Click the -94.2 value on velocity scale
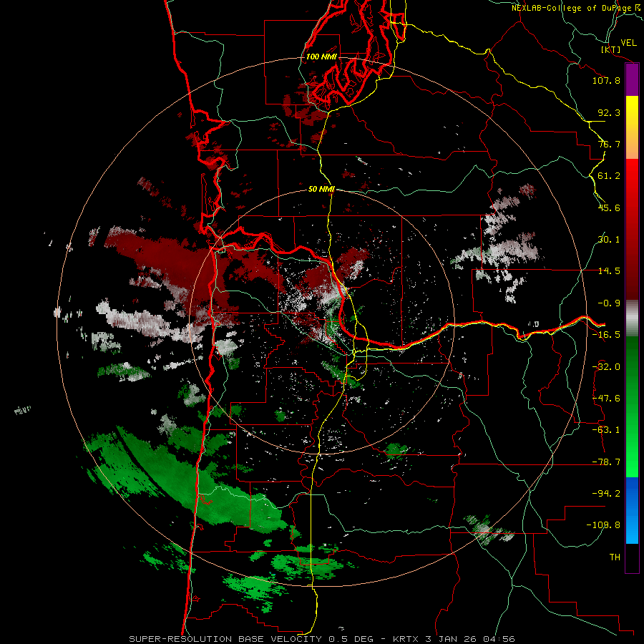The image size is (644, 644). [x=606, y=494]
